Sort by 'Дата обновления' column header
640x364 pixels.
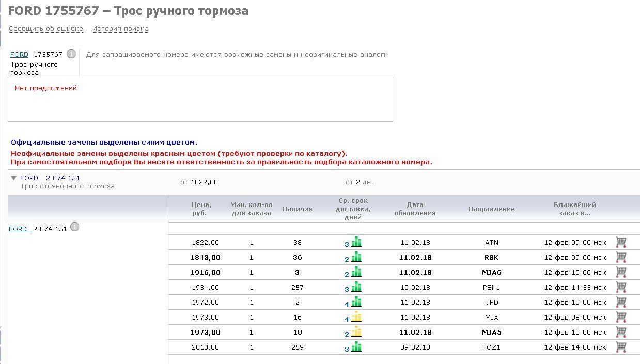(x=415, y=209)
